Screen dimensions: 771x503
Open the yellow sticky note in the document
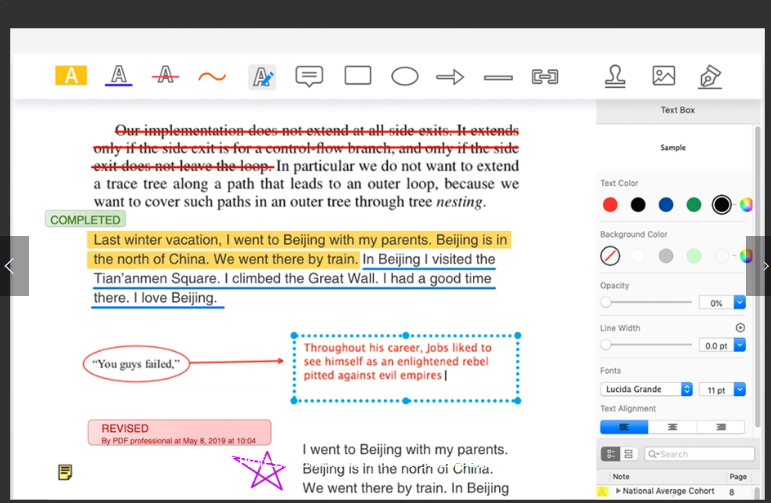pos(65,472)
